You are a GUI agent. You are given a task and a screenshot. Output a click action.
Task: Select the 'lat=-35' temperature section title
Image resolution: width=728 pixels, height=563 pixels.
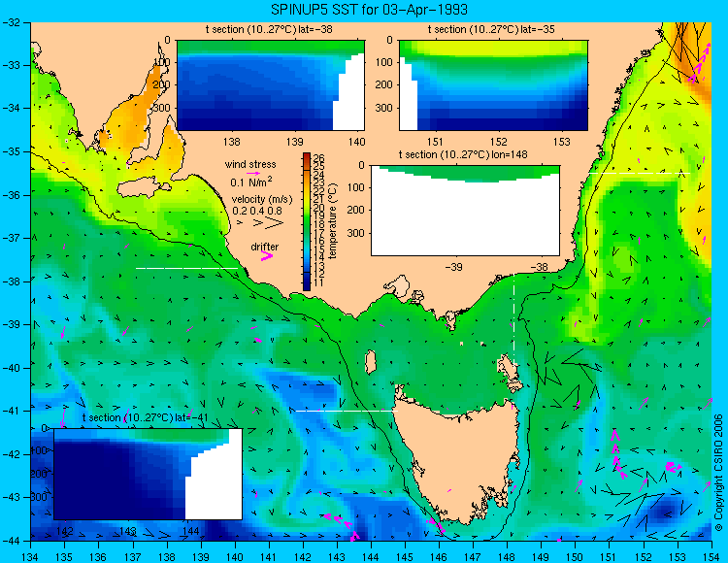pos(491,30)
